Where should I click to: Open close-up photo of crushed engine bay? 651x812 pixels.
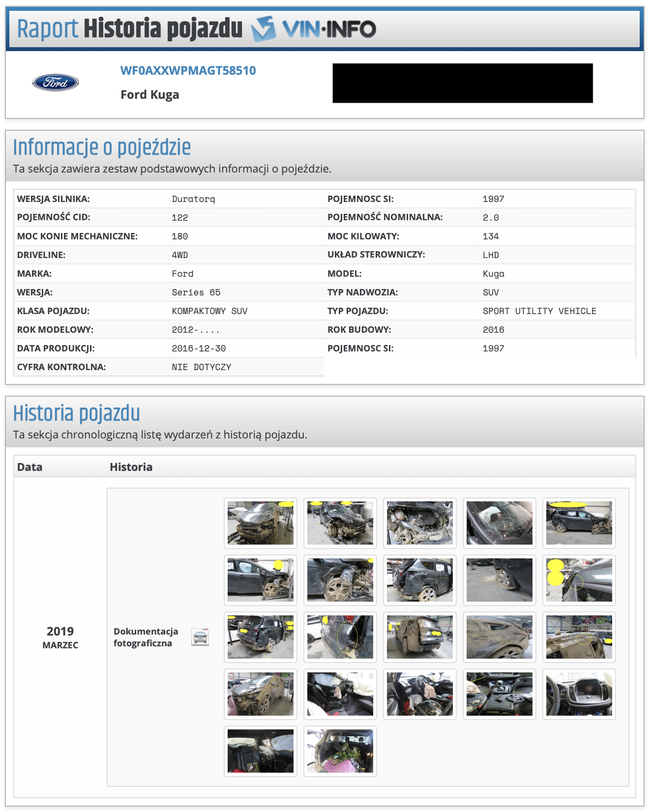(x=419, y=523)
